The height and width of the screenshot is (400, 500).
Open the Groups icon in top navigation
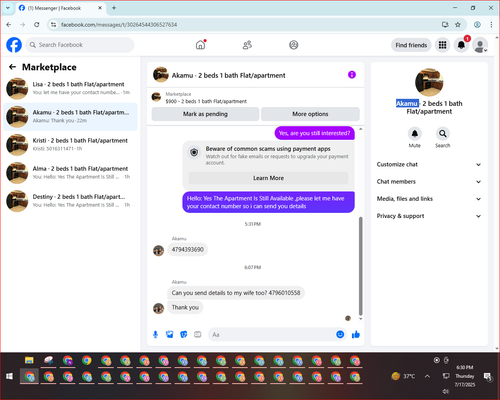point(294,45)
